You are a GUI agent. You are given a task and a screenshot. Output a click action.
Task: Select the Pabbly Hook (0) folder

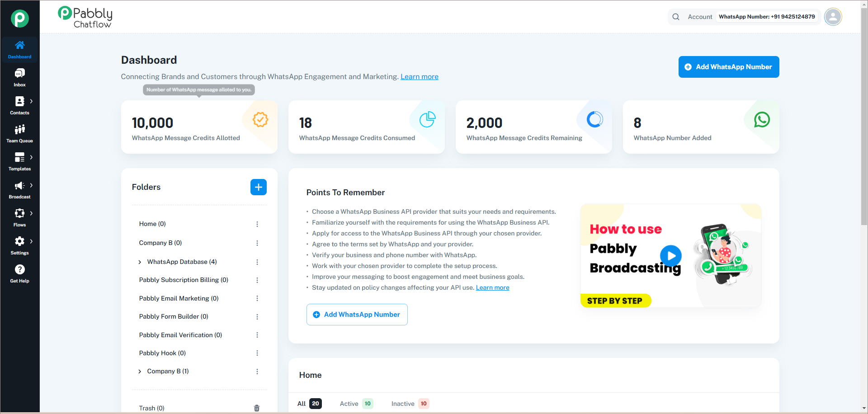point(162,353)
